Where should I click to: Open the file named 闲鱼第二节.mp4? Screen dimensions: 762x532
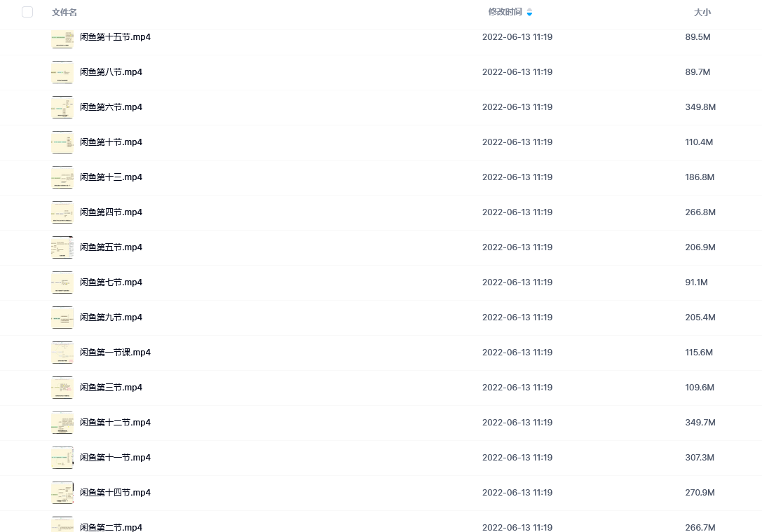point(111,527)
